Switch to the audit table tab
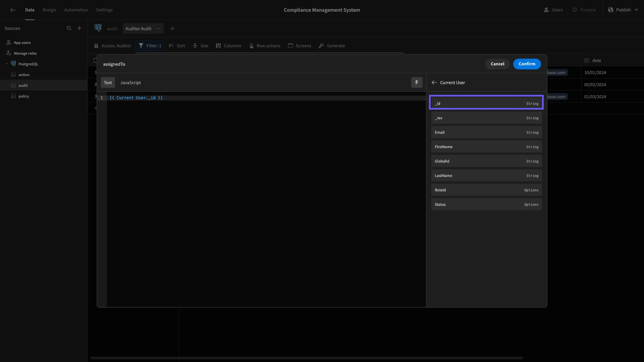The image size is (644, 362). pyautogui.click(x=112, y=29)
